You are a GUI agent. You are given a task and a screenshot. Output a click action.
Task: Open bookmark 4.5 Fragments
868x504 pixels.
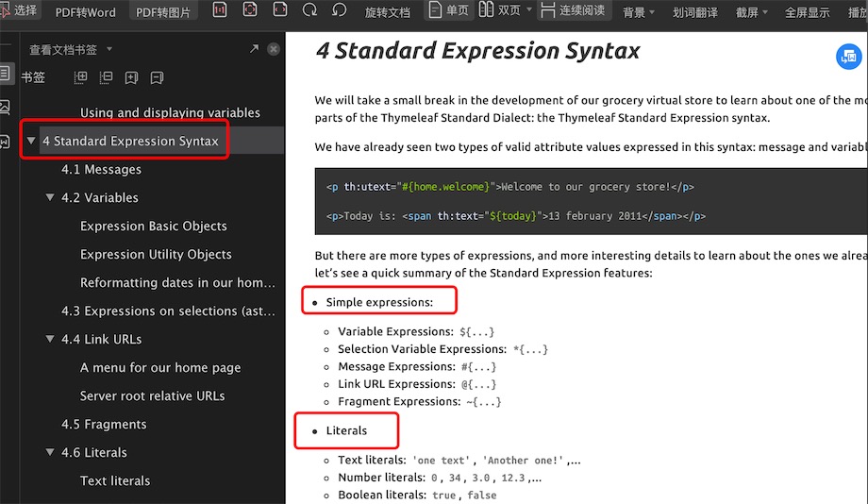[x=104, y=424]
